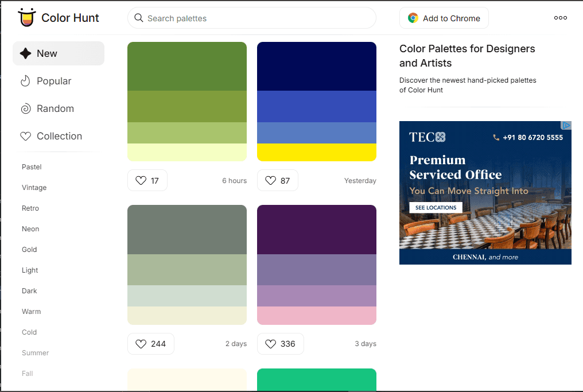This screenshot has width=583, height=392.
Task: Select the Cold tag
Action: click(x=29, y=332)
